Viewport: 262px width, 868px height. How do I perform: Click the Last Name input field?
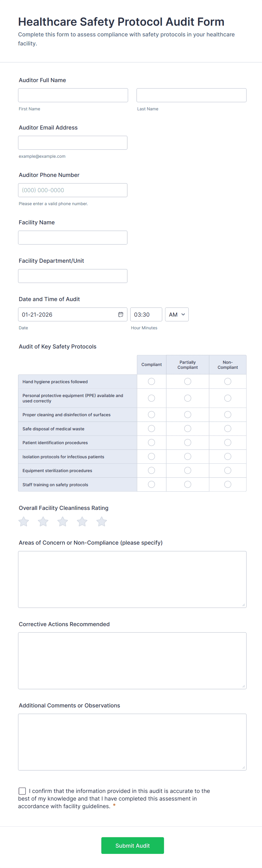(191, 95)
